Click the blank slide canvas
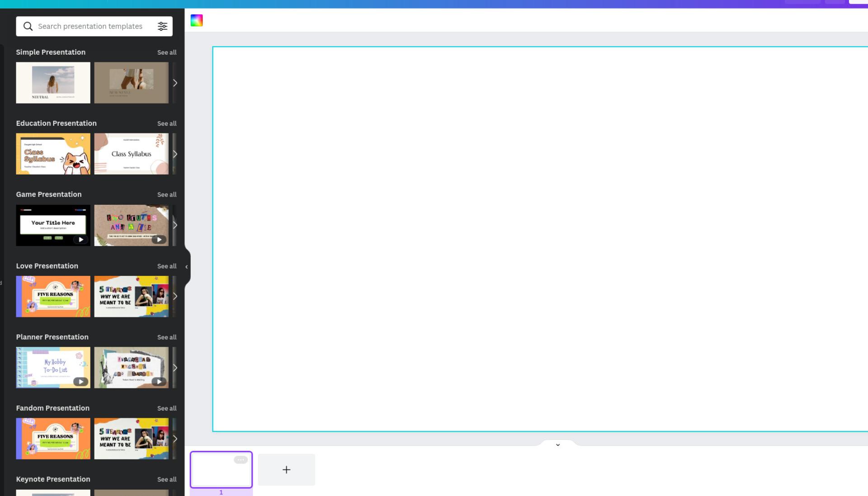Viewport: 868px width, 496px height. pos(540,239)
